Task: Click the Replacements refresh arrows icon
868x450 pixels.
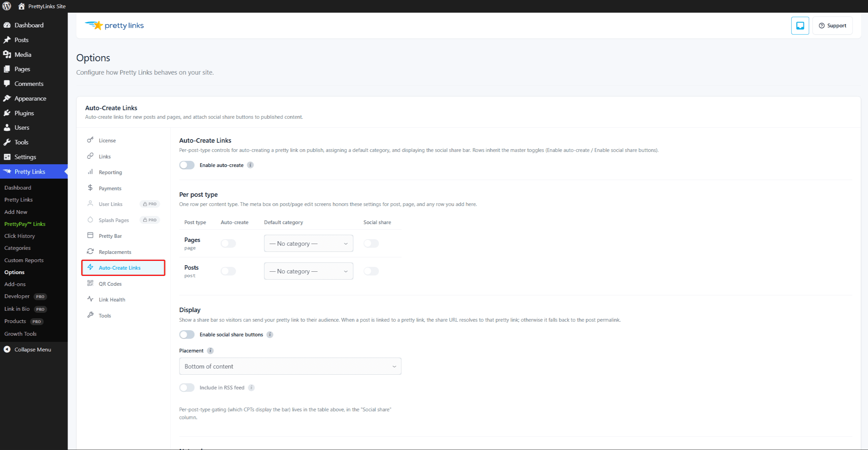Action: tap(90, 251)
